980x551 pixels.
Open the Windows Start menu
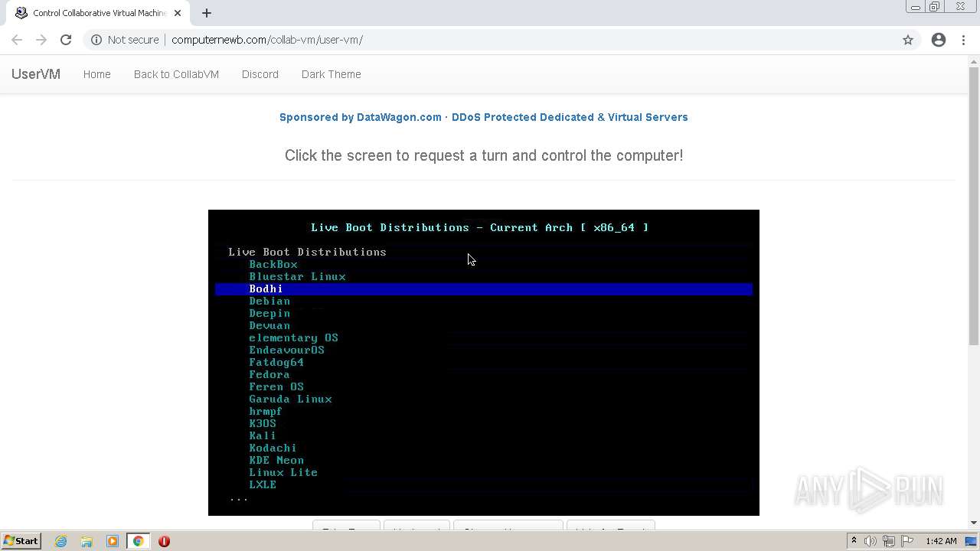click(x=21, y=541)
